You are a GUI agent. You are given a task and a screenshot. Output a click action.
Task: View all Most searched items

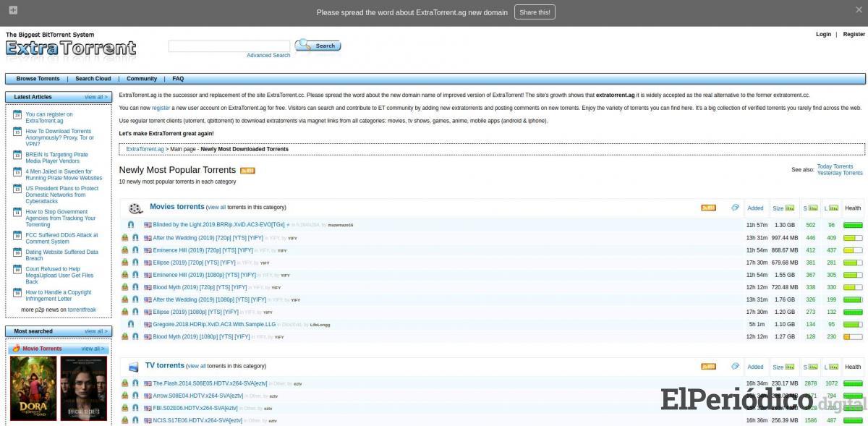pos(96,331)
